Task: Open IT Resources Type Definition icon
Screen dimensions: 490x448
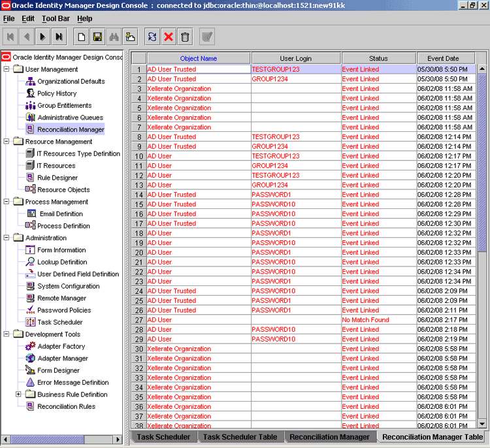Action: [x=30, y=153]
